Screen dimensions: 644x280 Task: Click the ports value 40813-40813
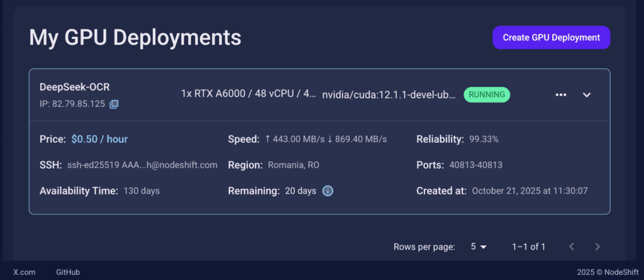(476, 165)
